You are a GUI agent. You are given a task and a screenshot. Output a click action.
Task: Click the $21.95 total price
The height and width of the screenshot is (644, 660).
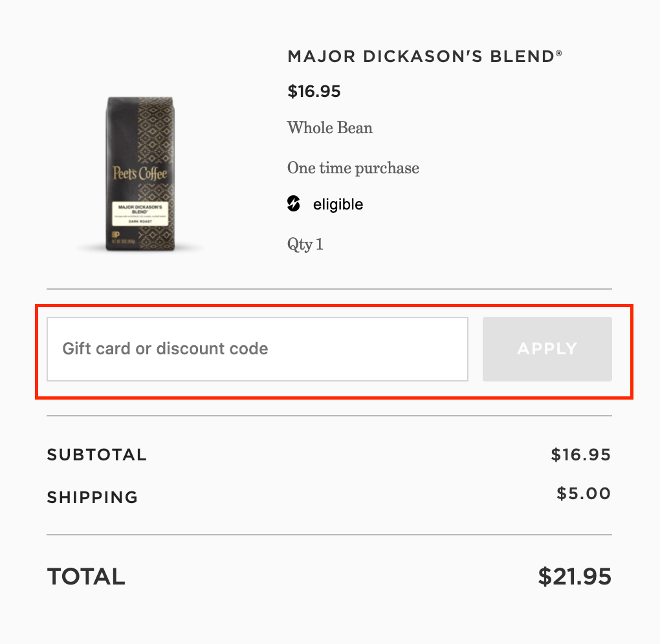[x=574, y=576]
